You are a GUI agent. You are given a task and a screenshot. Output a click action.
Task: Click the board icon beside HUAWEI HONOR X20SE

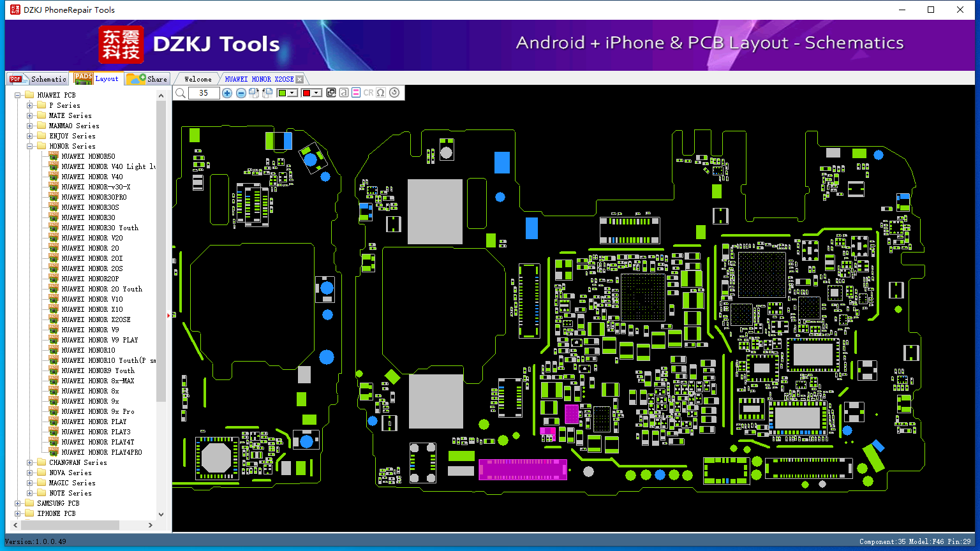pyautogui.click(x=54, y=320)
